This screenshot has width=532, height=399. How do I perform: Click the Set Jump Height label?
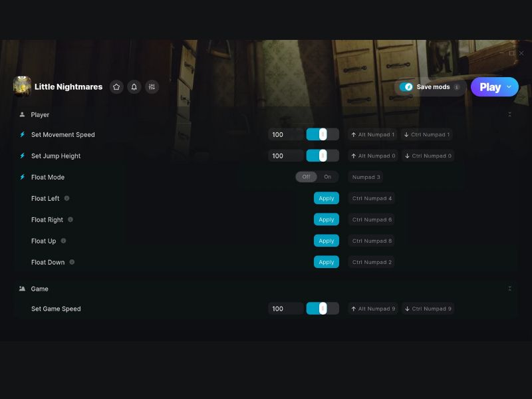56,156
